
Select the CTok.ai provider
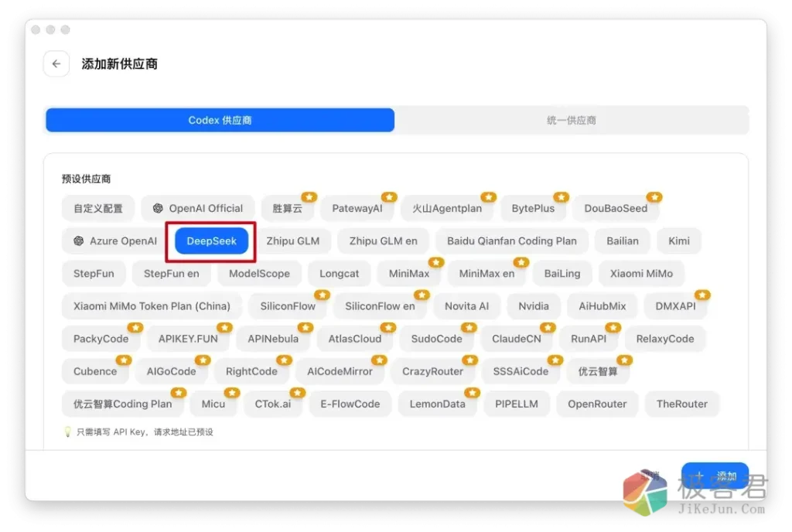pyautogui.click(x=273, y=404)
